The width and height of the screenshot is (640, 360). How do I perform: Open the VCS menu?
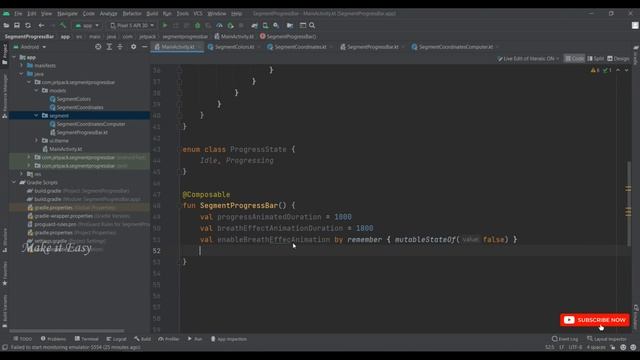coord(198,13)
